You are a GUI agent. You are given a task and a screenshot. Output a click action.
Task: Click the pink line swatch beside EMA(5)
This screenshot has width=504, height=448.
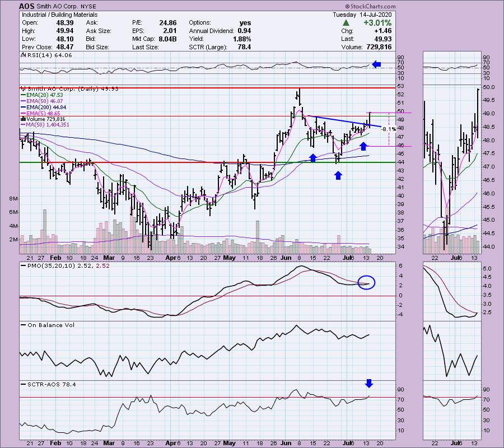[x=23, y=114]
